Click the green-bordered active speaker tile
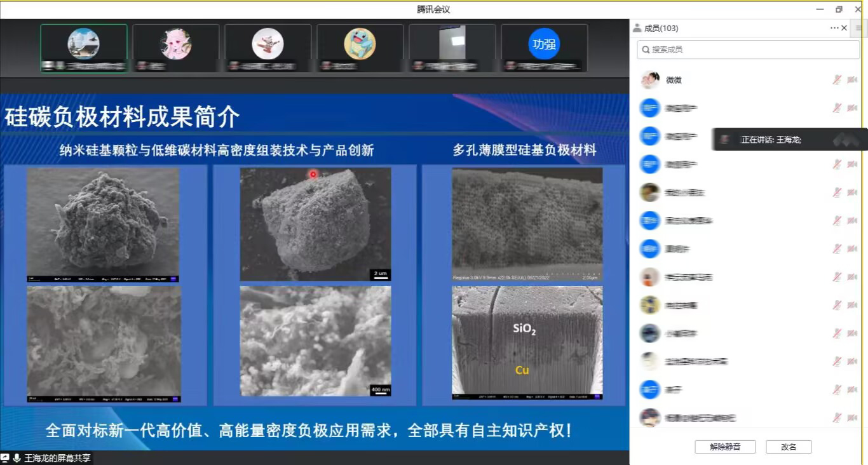 [84, 48]
